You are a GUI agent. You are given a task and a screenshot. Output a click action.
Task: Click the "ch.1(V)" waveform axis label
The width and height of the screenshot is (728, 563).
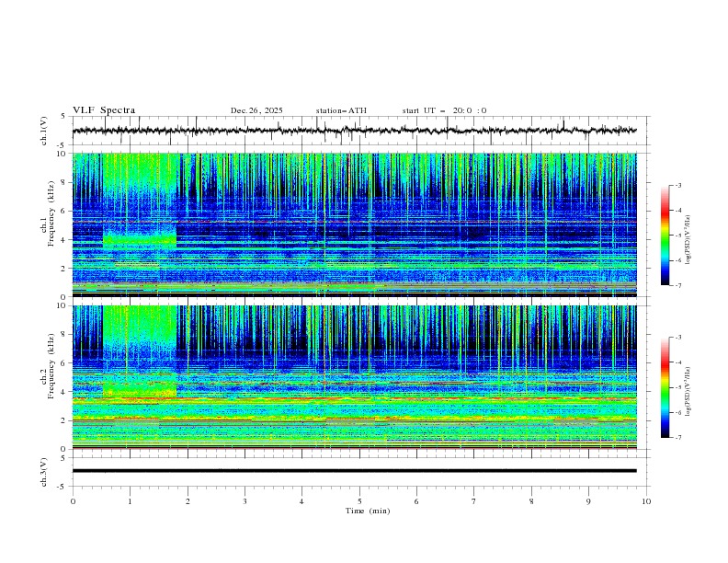coord(44,131)
